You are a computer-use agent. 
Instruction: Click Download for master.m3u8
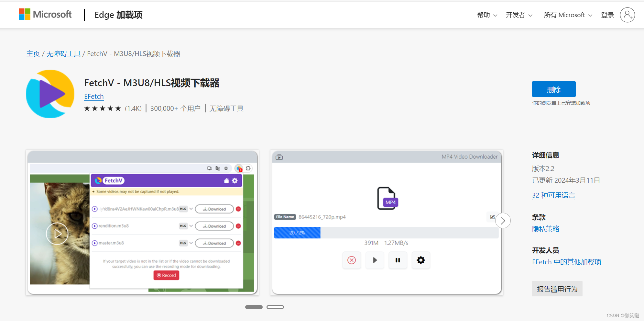[x=214, y=243]
